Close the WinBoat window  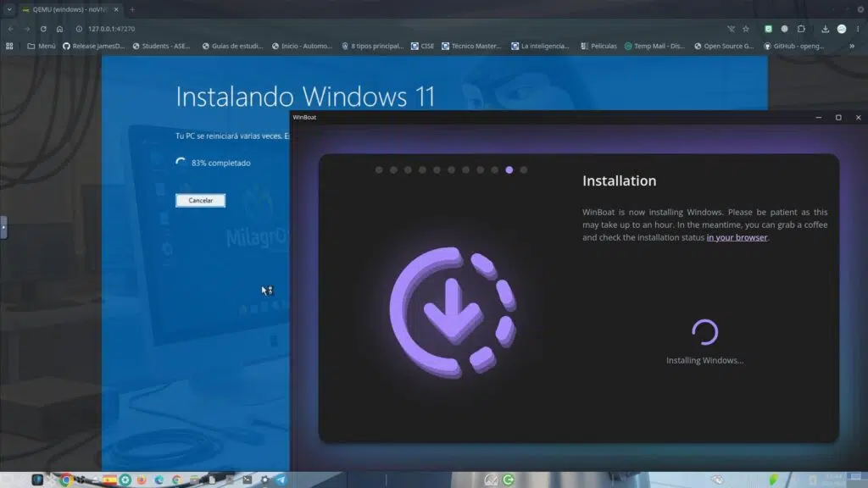858,117
